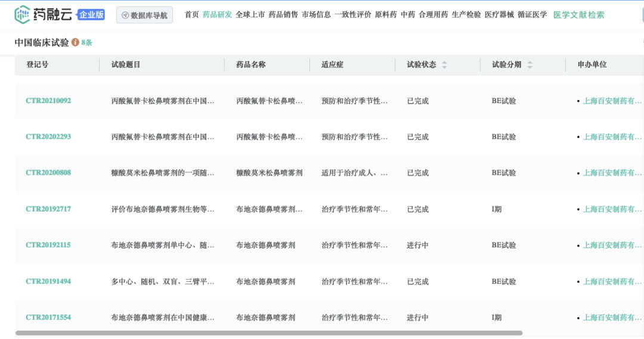644x339 pixels.
Task: Open 循证医学 menu item
Action: coord(532,15)
